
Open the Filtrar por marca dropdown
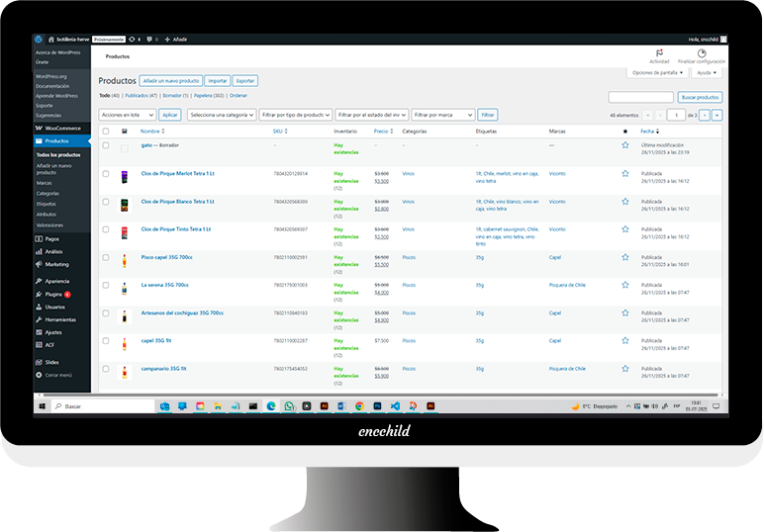pos(442,115)
